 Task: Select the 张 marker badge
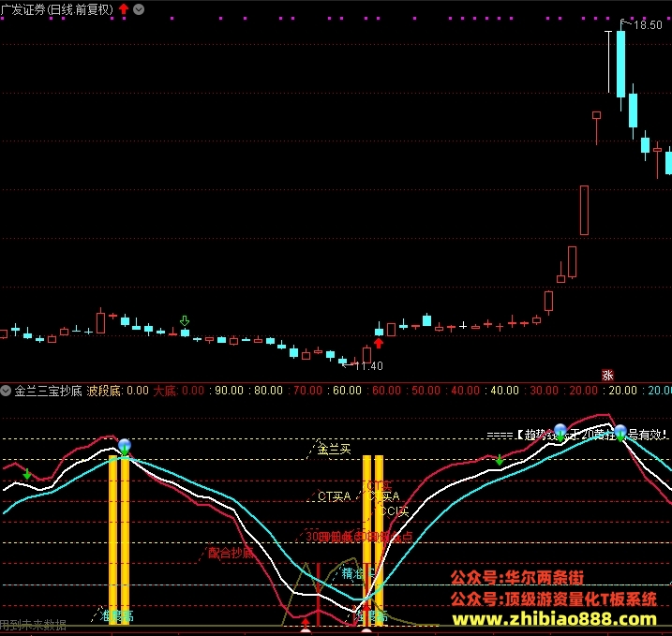point(607,376)
